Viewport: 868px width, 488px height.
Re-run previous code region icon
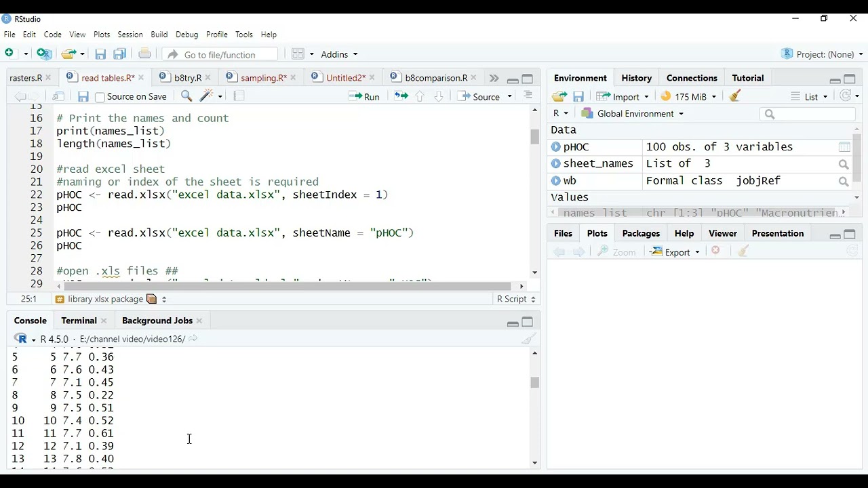[401, 96]
